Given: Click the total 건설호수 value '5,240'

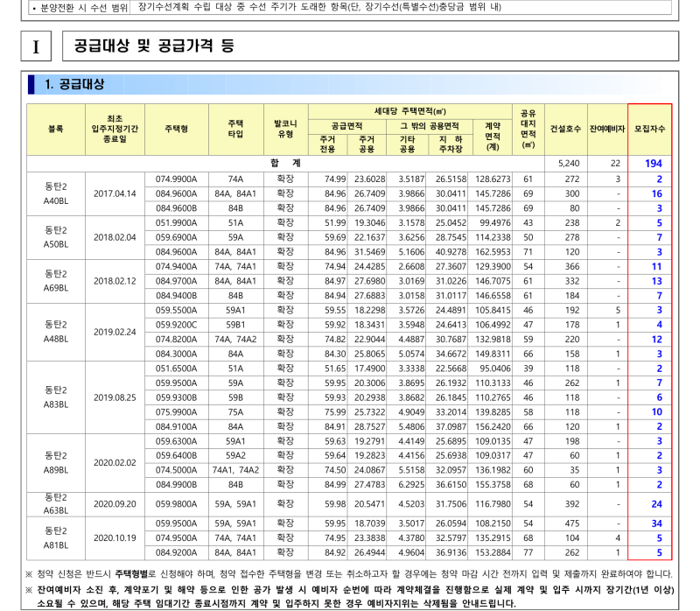Looking at the screenshot, I should click(569, 164).
